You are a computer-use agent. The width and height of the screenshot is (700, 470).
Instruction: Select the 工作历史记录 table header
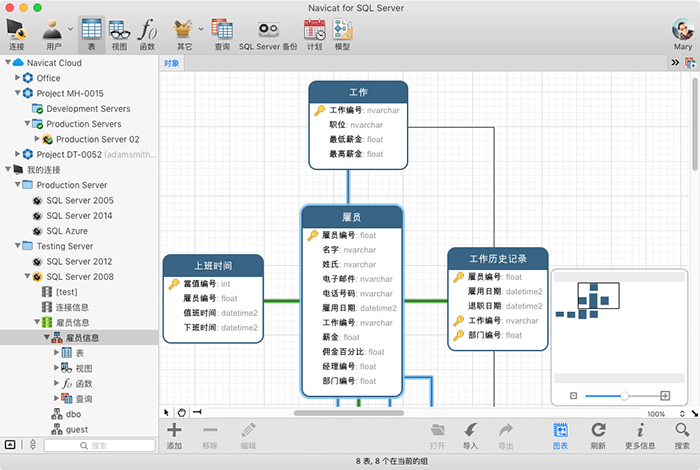[x=498, y=259]
